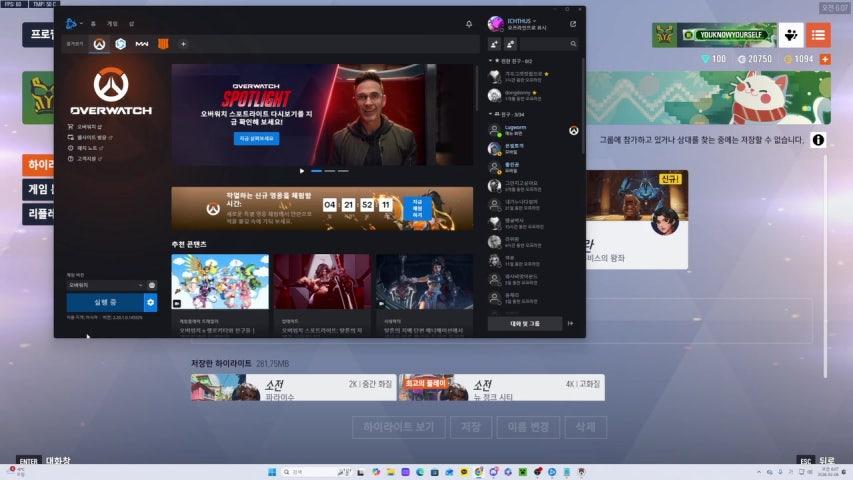This screenshot has width=853, height=480.
Task: Open the Pokemon-style friends content thumbnail
Action: (x=220, y=282)
